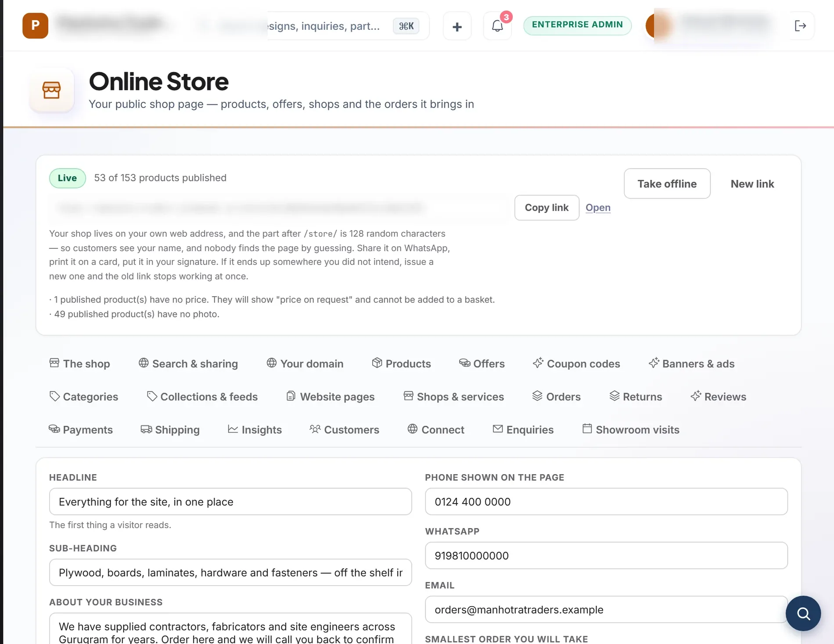
Task: Click the sign-out arrow icon
Action: point(800,26)
